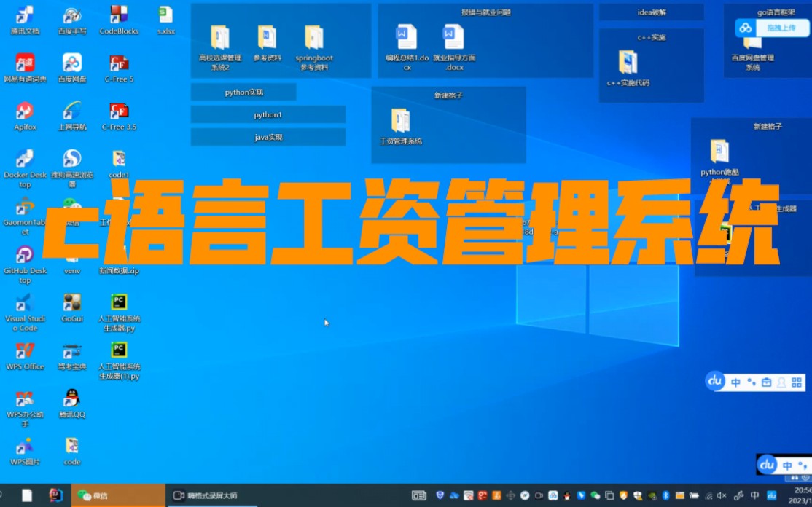This screenshot has width=812, height=507.
Task: Launch the GoGui application
Action: click(71, 302)
